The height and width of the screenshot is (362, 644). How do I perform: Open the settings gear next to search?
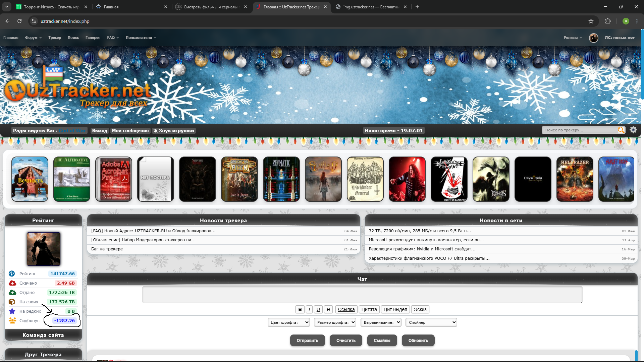pyautogui.click(x=633, y=130)
